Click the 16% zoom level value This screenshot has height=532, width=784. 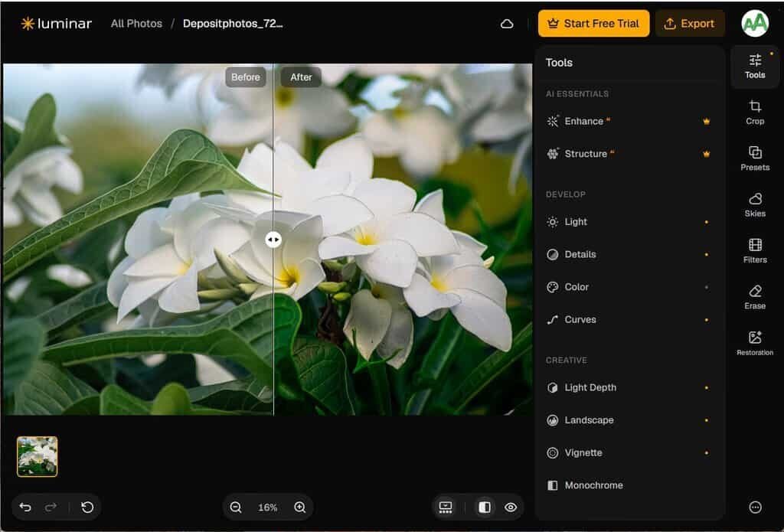click(267, 508)
